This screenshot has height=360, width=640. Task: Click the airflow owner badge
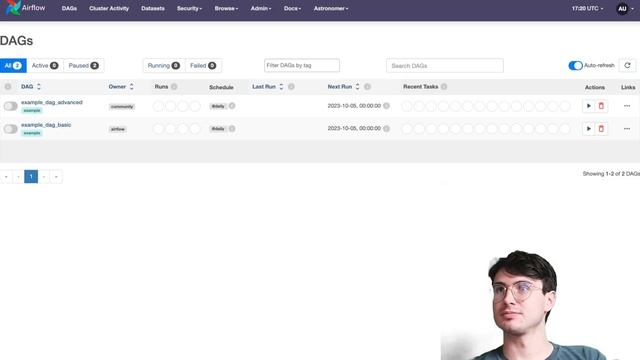click(118, 129)
